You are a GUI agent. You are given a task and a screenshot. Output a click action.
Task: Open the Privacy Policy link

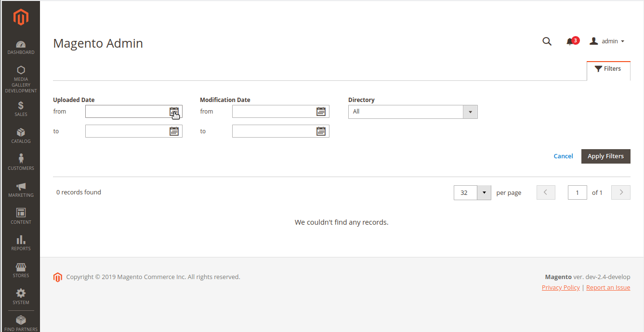[x=560, y=287]
